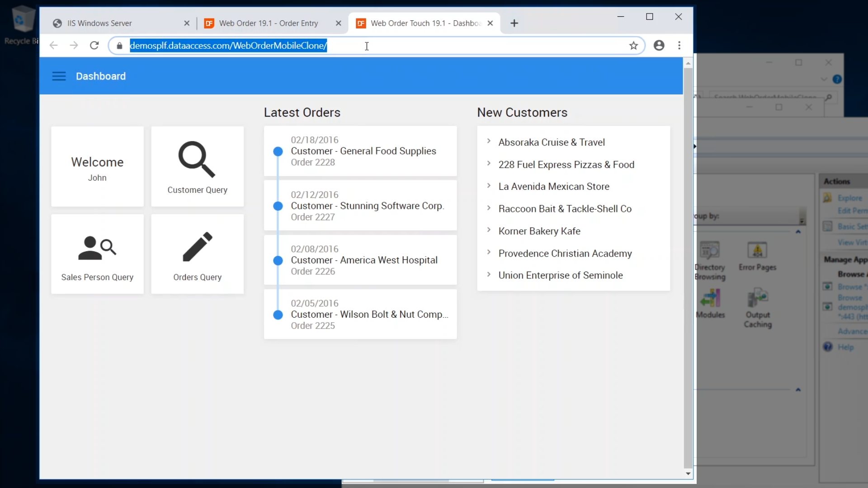This screenshot has height=488, width=868.
Task: Click the page vertical scrollbar down arrow
Action: (x=688, y=474)
